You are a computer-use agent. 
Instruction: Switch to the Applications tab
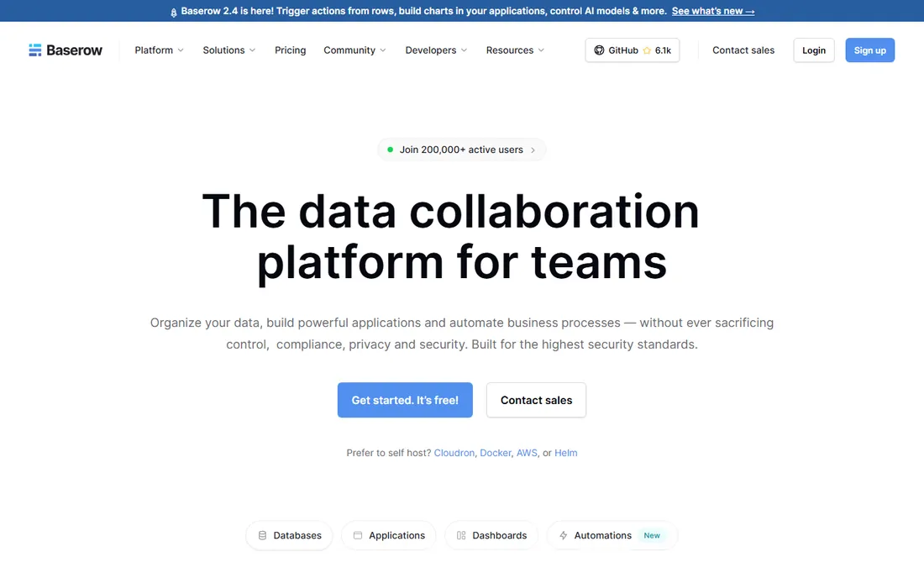[x=389, y=536]
